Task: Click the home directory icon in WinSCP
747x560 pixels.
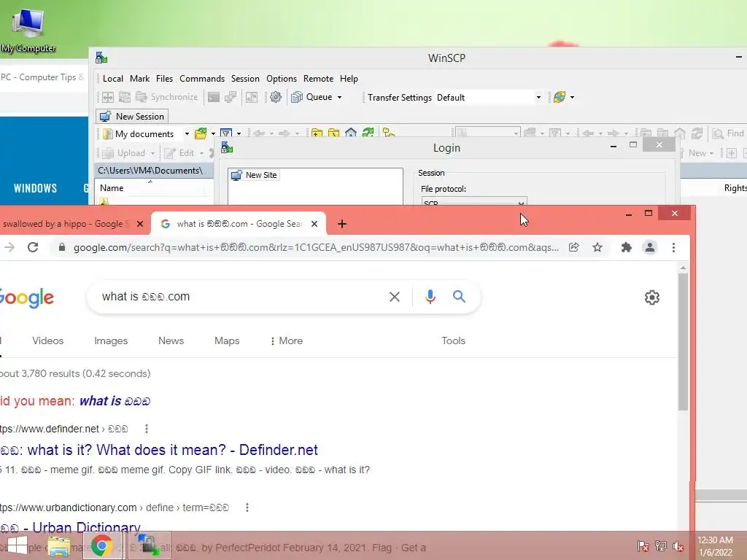Action: (x=351, y=133)
